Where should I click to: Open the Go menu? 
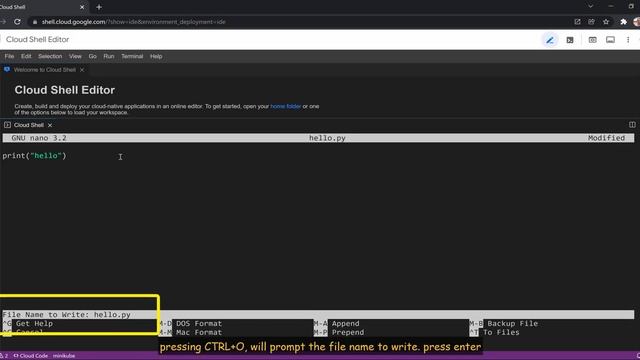point(93,56)
